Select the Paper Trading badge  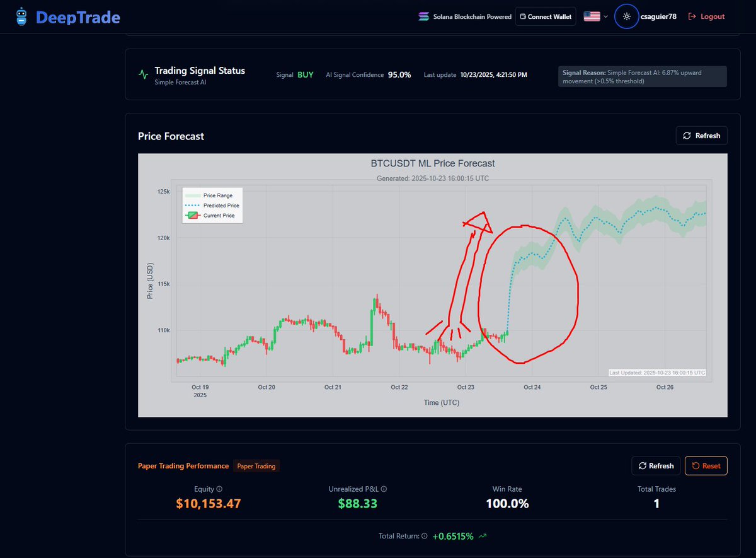256,465
